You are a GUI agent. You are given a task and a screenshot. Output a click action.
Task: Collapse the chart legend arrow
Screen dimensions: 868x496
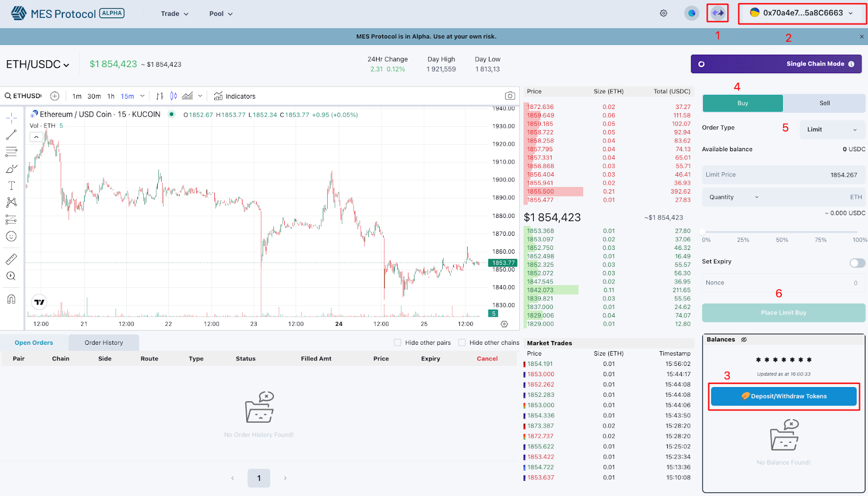[36, 137]
